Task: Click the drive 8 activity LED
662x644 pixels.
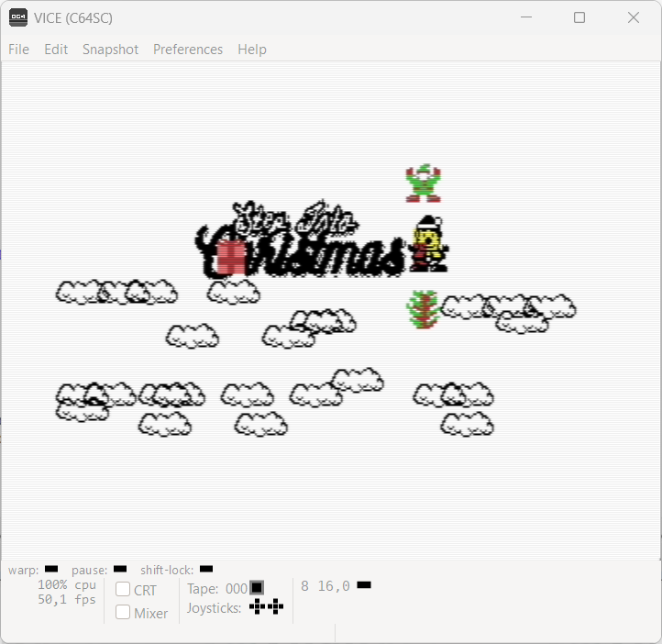Action: point(364,585)
